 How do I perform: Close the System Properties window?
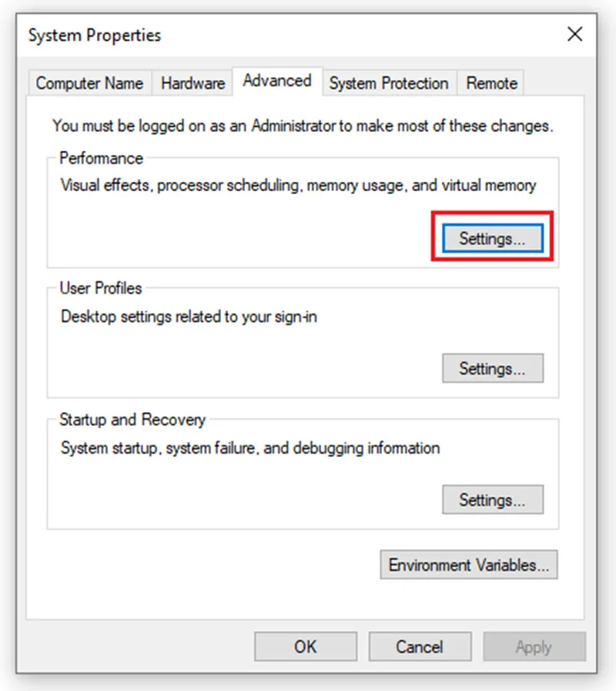(x=574, y=34)
